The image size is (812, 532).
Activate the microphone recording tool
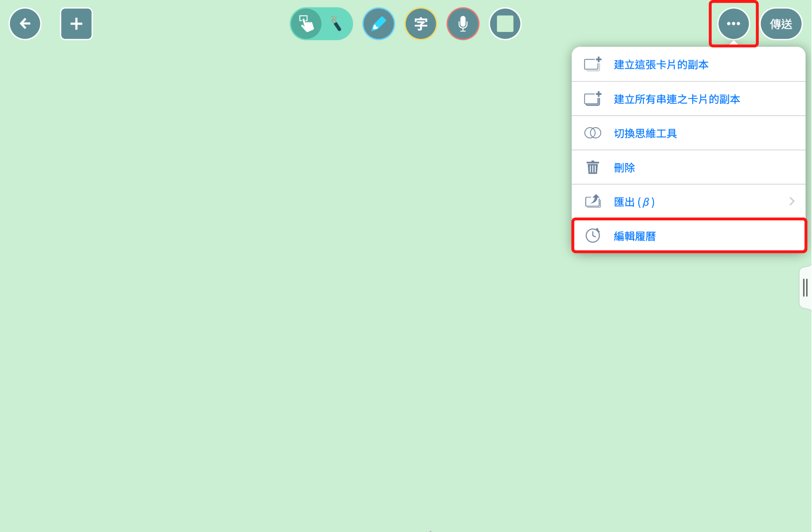click(463, 24)
